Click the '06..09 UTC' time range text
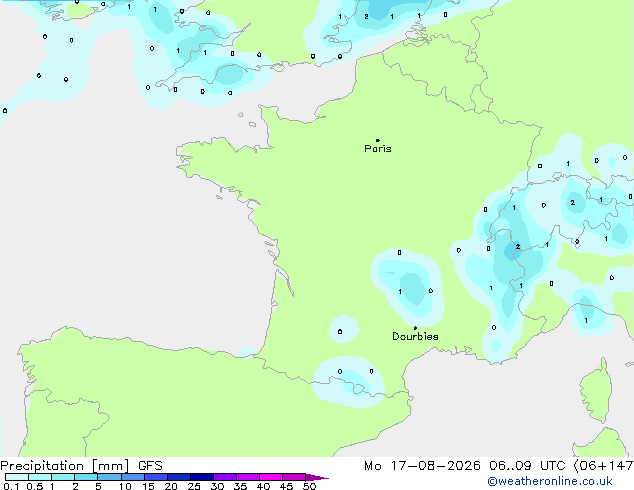The height and width of the screenshot is (490, 634). pos(527,466)
